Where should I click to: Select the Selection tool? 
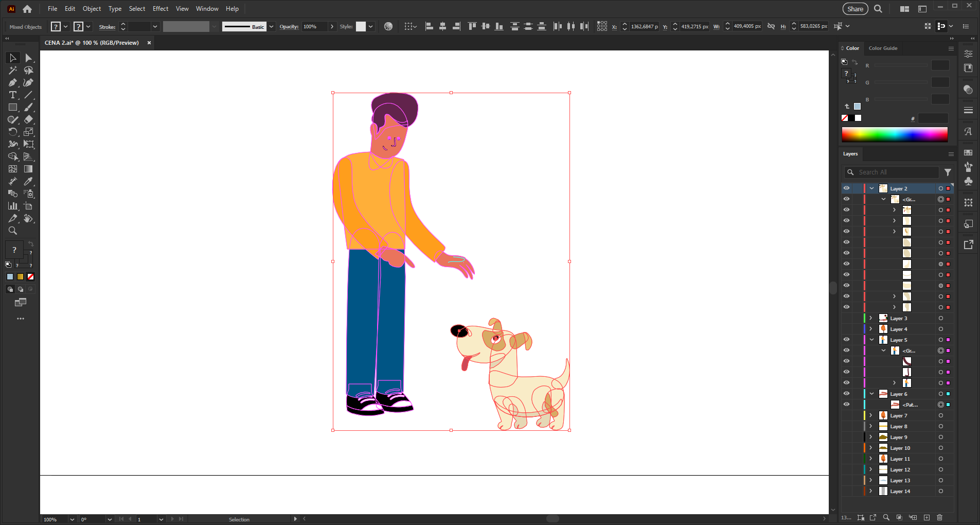pos(13,58)
